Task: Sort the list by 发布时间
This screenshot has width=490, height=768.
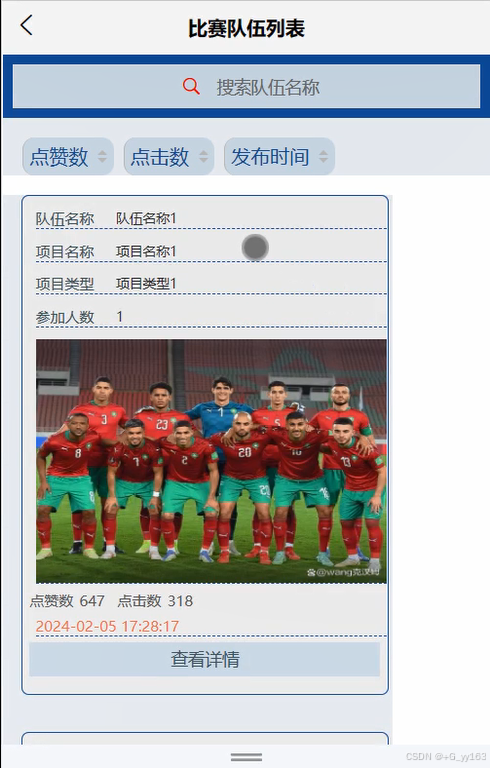Action: pos(279,156)
